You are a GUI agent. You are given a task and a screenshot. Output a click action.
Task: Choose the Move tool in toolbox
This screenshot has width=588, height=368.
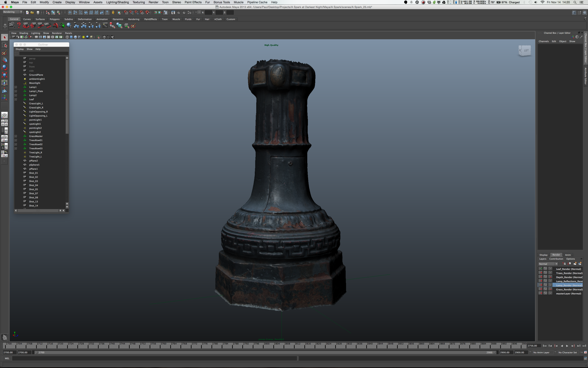4,60
